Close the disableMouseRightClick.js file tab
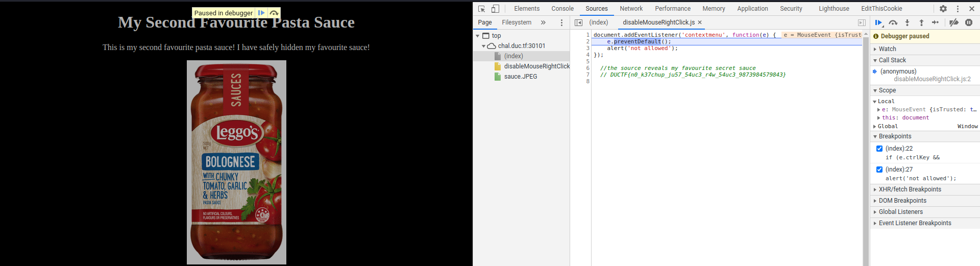The height and width of the screenshot is (266, 980). [700, 22]
